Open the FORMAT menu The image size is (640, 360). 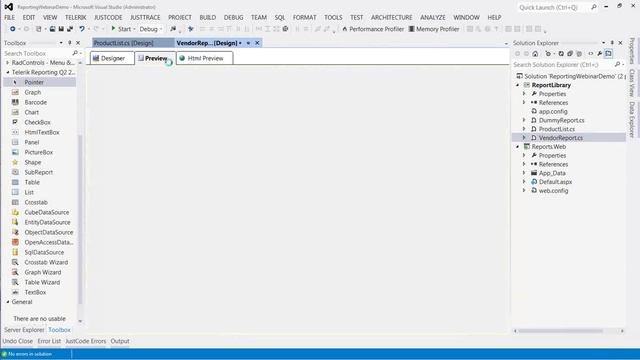click(304, 18)
